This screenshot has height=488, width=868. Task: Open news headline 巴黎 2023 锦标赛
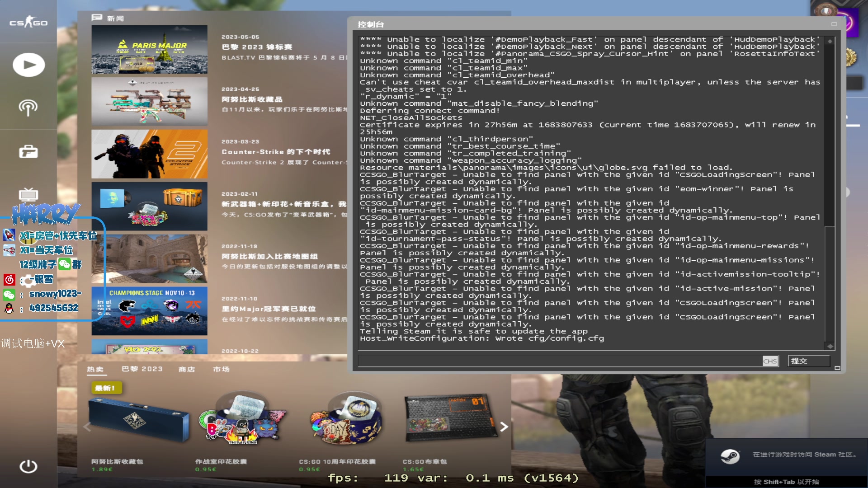[257, 47]
